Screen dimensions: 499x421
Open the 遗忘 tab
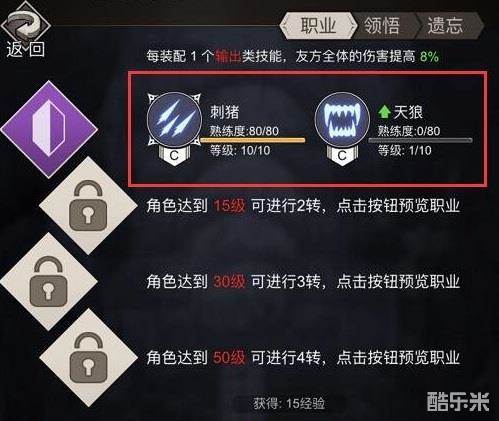tap(447, 25)
